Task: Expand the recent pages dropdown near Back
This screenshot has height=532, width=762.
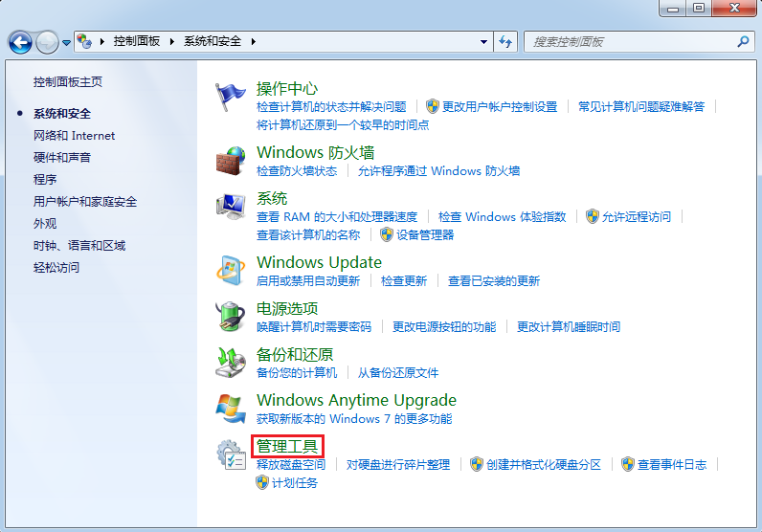Action: click(67, 43)
